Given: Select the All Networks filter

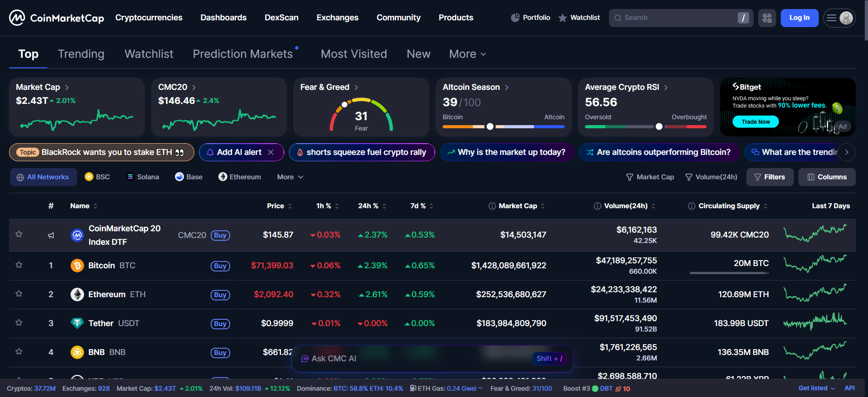Looking at the screenshot, I should click(x=43, y=177).
